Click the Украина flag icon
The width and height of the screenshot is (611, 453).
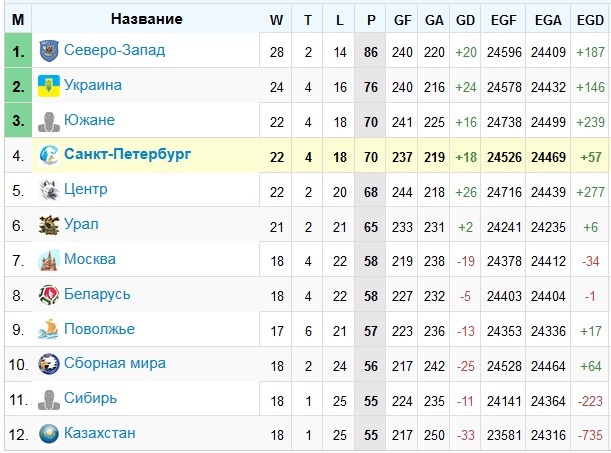pos(49,86)
